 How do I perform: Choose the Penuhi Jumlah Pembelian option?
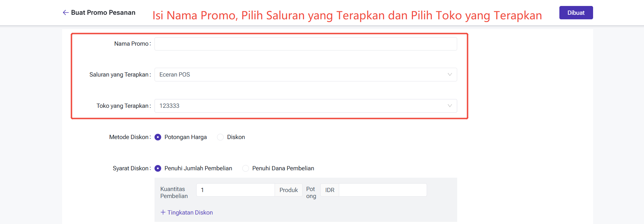click(158, 169)
